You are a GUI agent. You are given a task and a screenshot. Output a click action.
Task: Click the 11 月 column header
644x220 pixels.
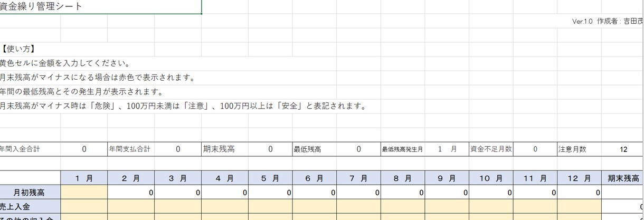pyautogui.click(x=535, y=178)
